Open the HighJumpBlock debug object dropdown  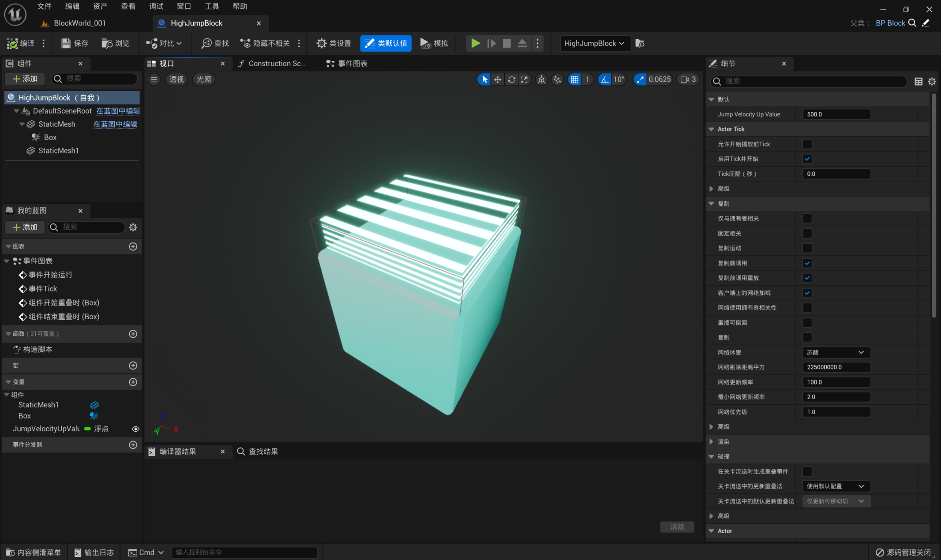594,43
